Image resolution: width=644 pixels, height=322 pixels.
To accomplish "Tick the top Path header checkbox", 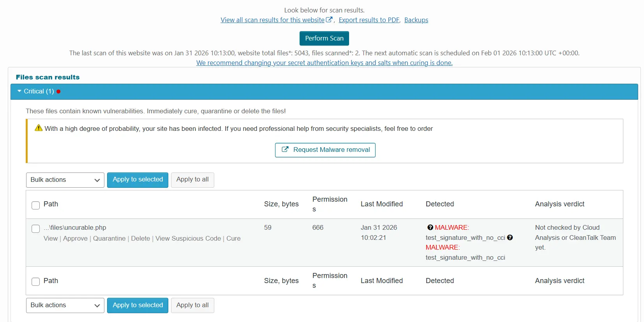I will [35, 205].
